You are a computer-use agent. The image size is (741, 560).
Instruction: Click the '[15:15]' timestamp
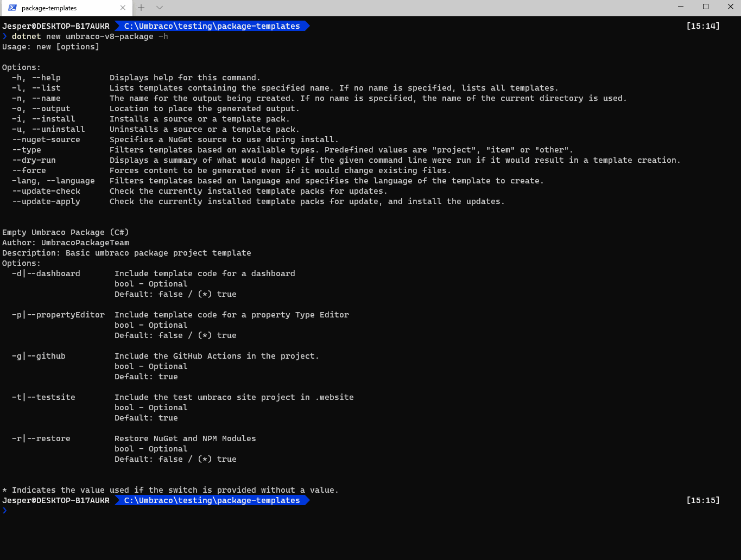pyautogui.click(x=703, y=500)
